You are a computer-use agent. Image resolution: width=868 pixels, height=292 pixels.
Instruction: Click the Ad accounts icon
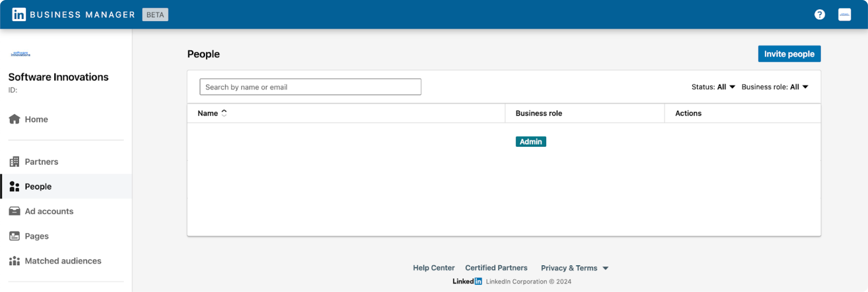coord(14,211)
